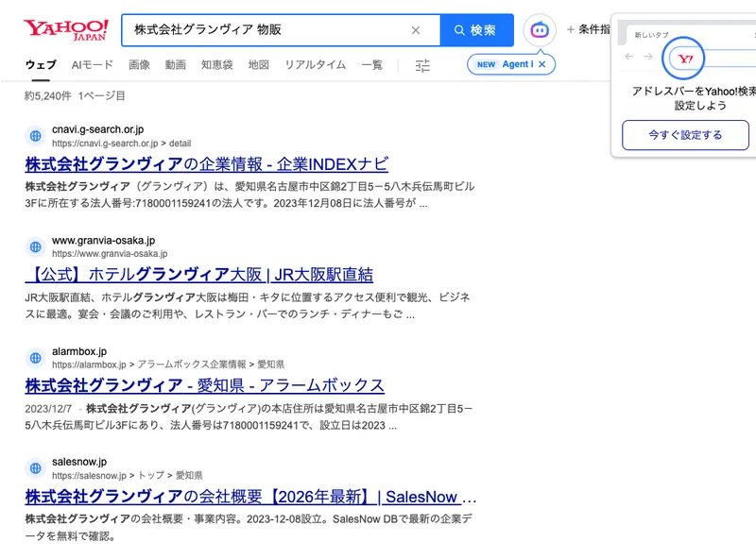Click the alarmbox.jp site name

coord(79,351)
